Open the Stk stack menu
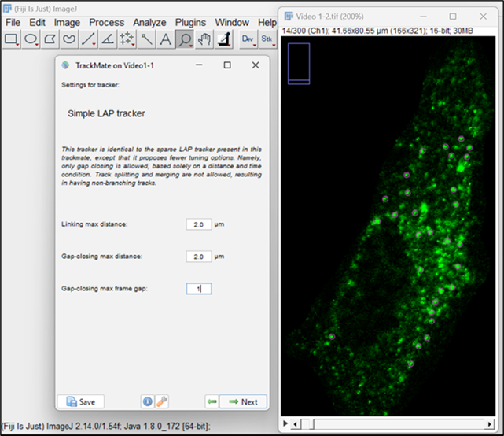Image resolution: width=504 pixels, height=436 pixels. (267, 39)
